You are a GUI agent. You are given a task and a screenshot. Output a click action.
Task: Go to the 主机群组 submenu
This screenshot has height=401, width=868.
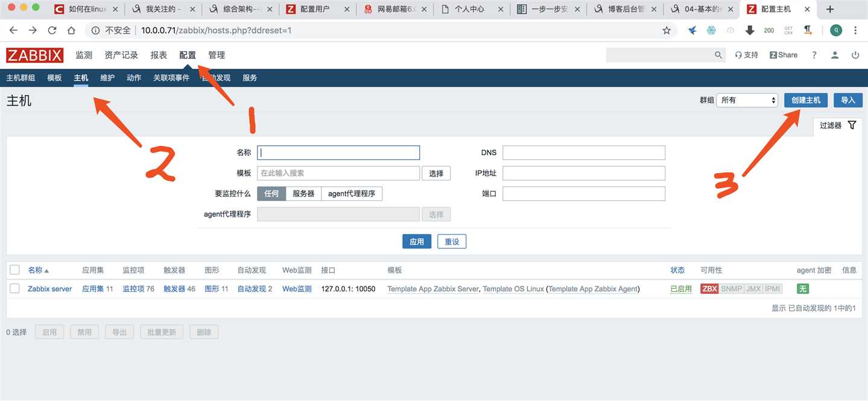21,78
